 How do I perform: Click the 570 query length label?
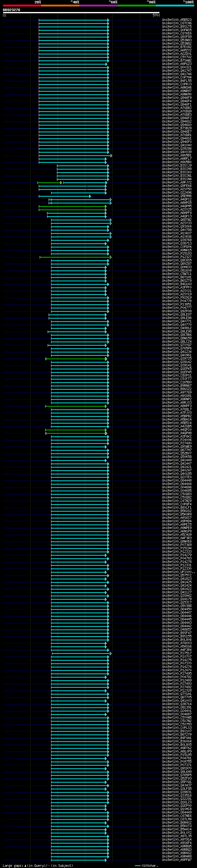pos(155,15)
